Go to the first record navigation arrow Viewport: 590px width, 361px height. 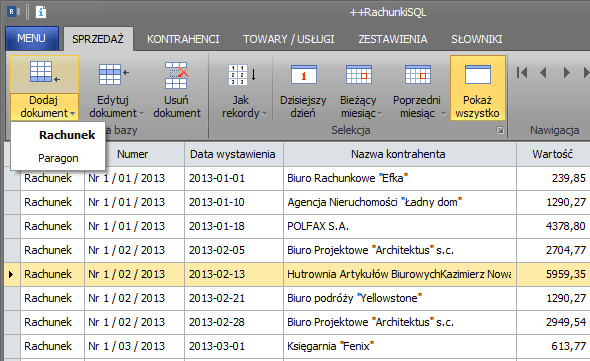pyautogui.click(x=522, y=72)
